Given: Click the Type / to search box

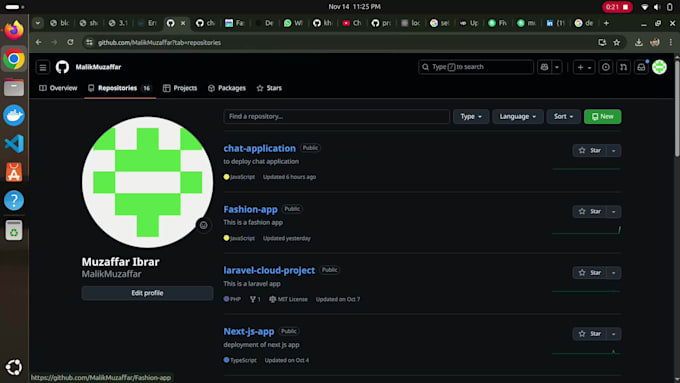Looking at the screenshot, I should [476, 67].
